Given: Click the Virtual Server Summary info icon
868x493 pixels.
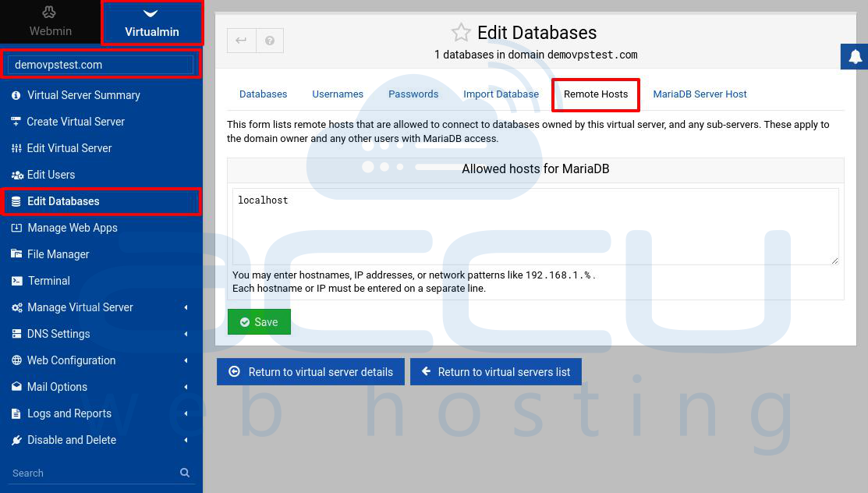Looking at the screenshot, I should pyautogui.click(x=16, y=95).
